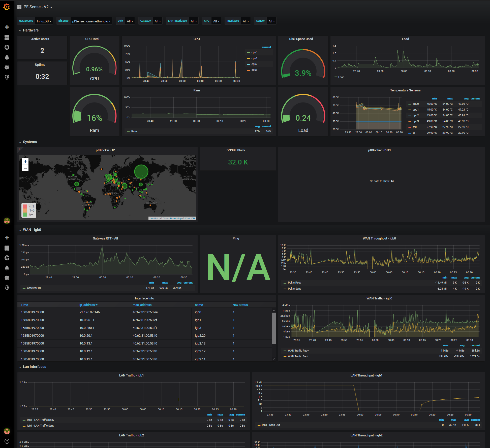Collapse the Hardware row

[30, 30]
